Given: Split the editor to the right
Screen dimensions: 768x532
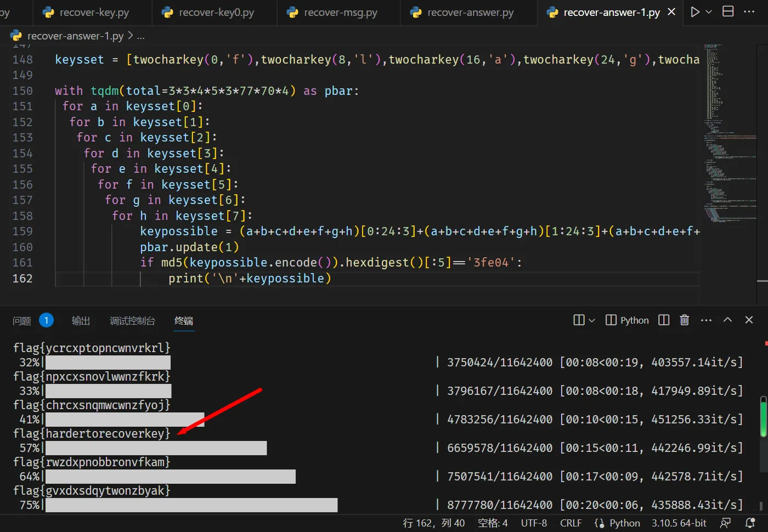Looking at the screenshot, I should 728,12.
